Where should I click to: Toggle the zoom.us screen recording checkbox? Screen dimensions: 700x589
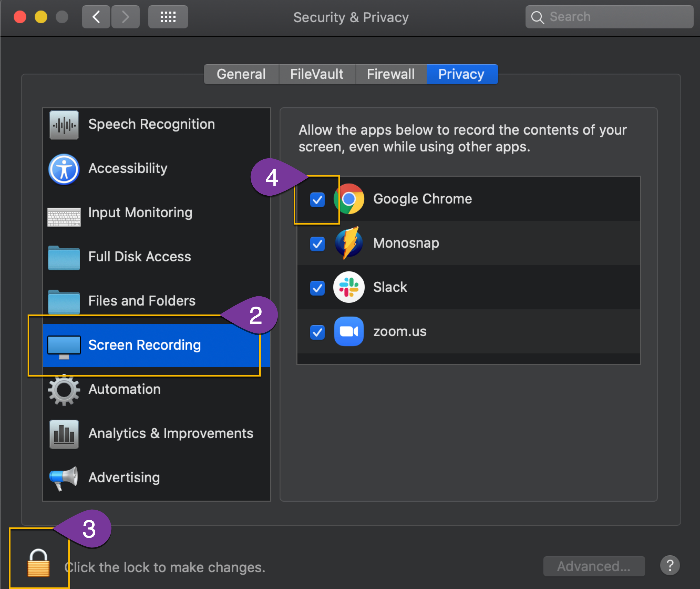[x=317, y=332]
